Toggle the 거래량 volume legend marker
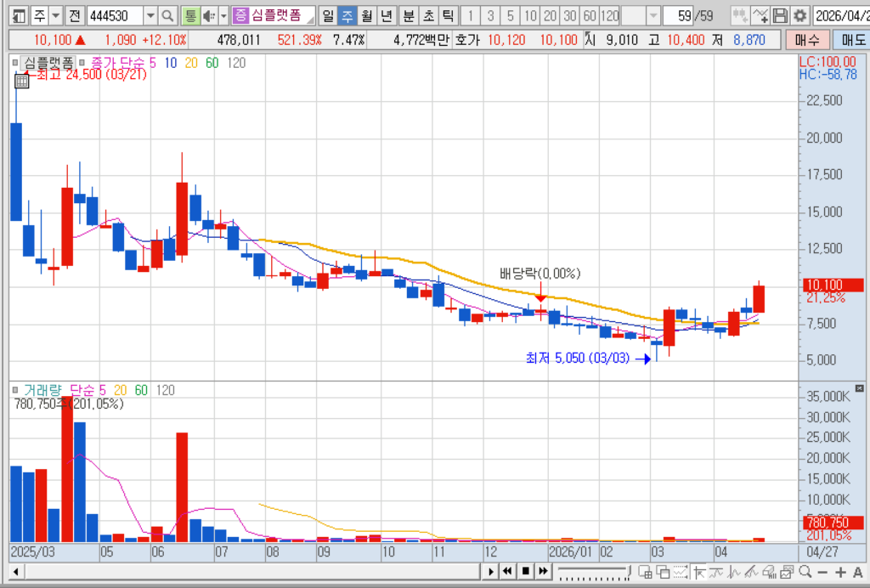The image size is (870, 588). click(x=15, y=390)
